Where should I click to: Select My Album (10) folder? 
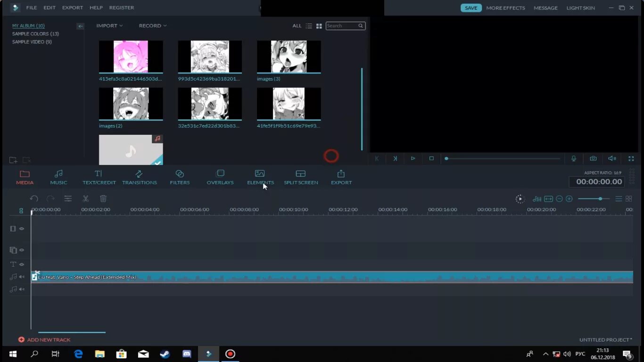click(28, 26)
